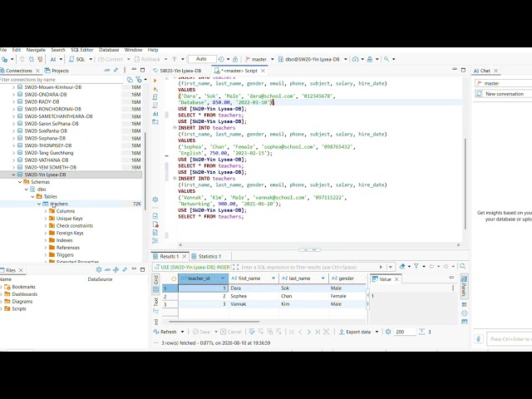Click AI assistant icon in editor gutter
This screenshot has width=532, height=399.
(x=155, y=114)
